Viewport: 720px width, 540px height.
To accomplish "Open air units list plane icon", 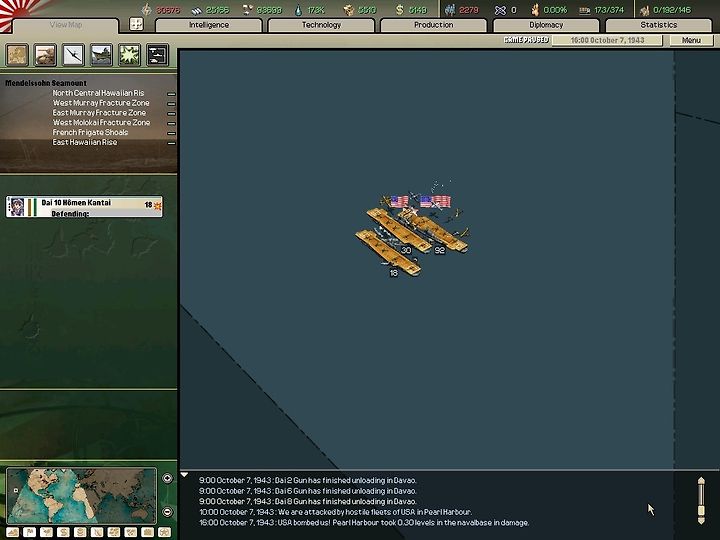I will 73,55.
